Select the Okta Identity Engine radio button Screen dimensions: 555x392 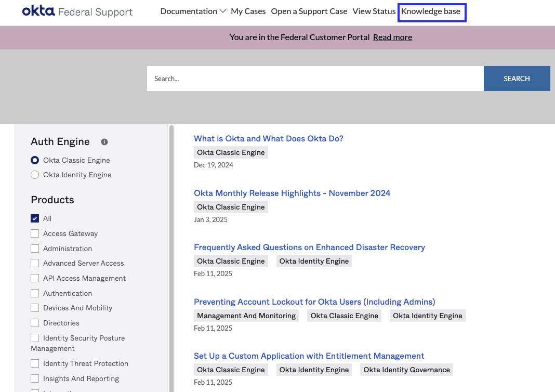[x=34, y=175]
